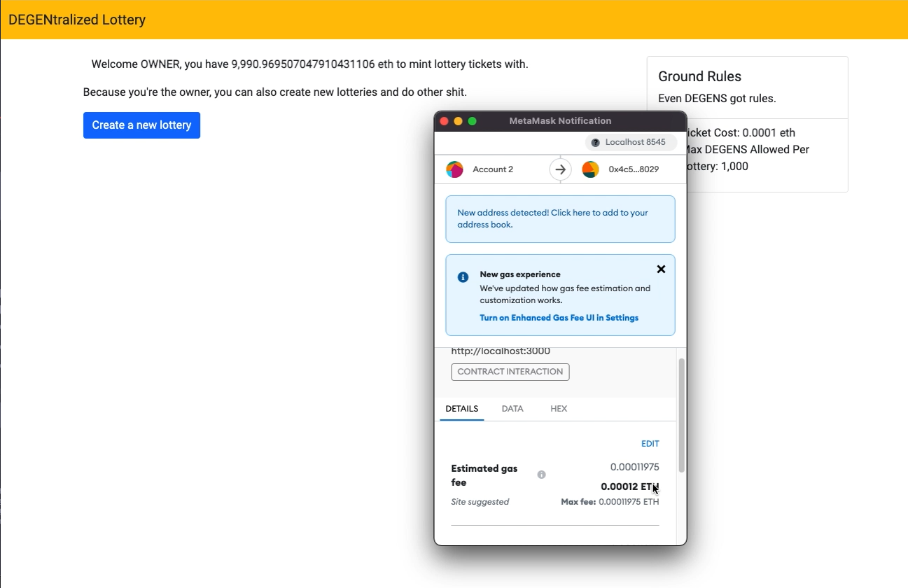
Task: Click EDIT to change gas fee
Action: pos(650,444)
